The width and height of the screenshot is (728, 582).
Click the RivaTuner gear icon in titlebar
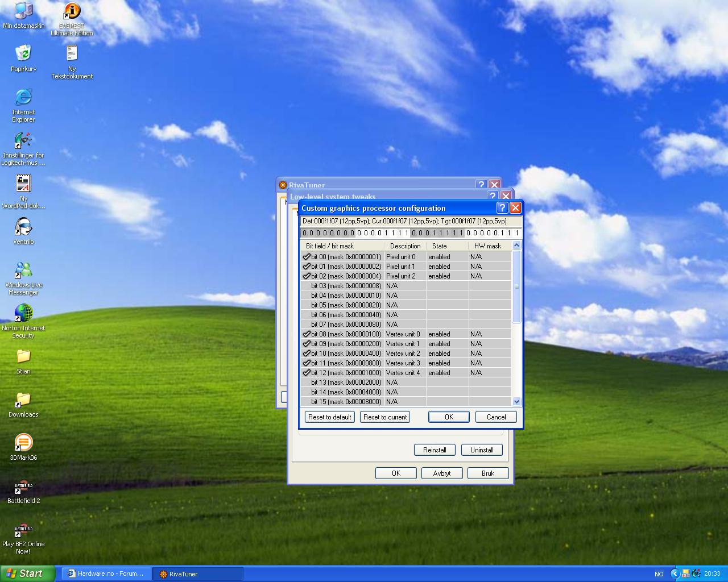[x=283, y=185]
